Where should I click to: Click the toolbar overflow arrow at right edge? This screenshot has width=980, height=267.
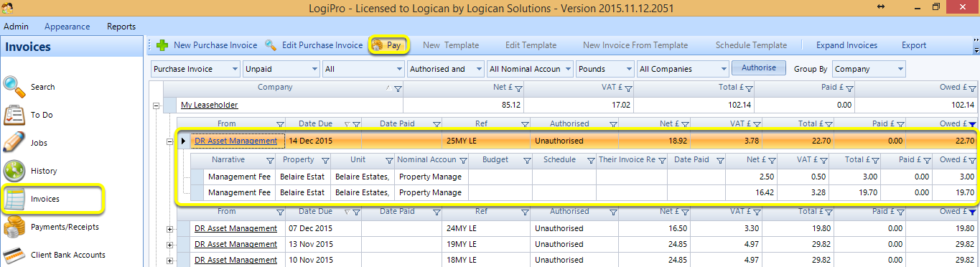click(x=976, y=50)
